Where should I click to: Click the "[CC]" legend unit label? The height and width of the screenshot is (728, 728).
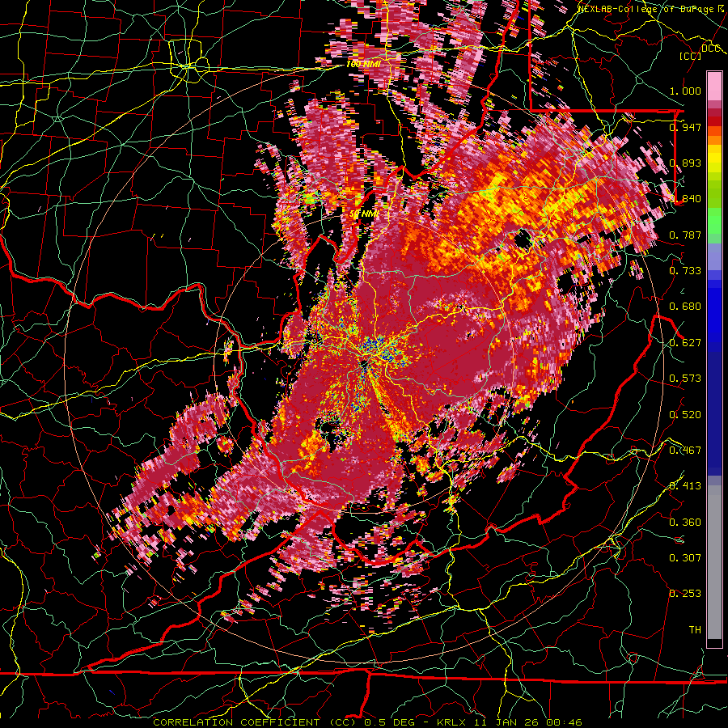coord(690,56)
